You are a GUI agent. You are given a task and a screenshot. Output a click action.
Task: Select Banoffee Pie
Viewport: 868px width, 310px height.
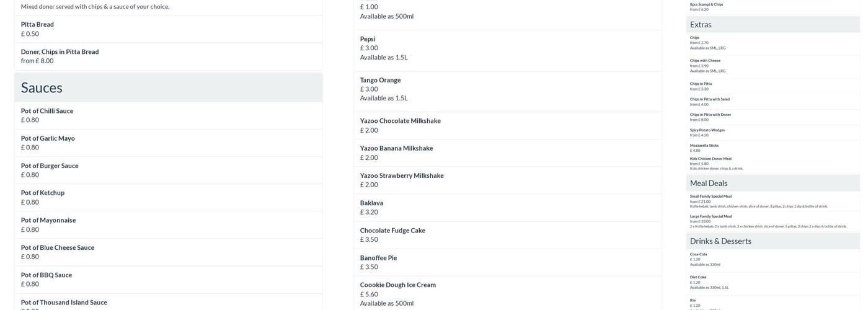pyautogui.click(x=378, y=258)
